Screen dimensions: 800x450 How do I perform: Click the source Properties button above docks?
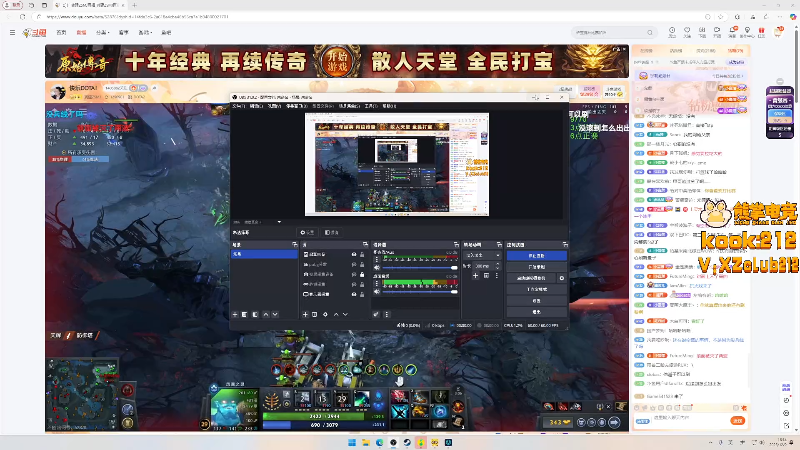coord(308,232)
